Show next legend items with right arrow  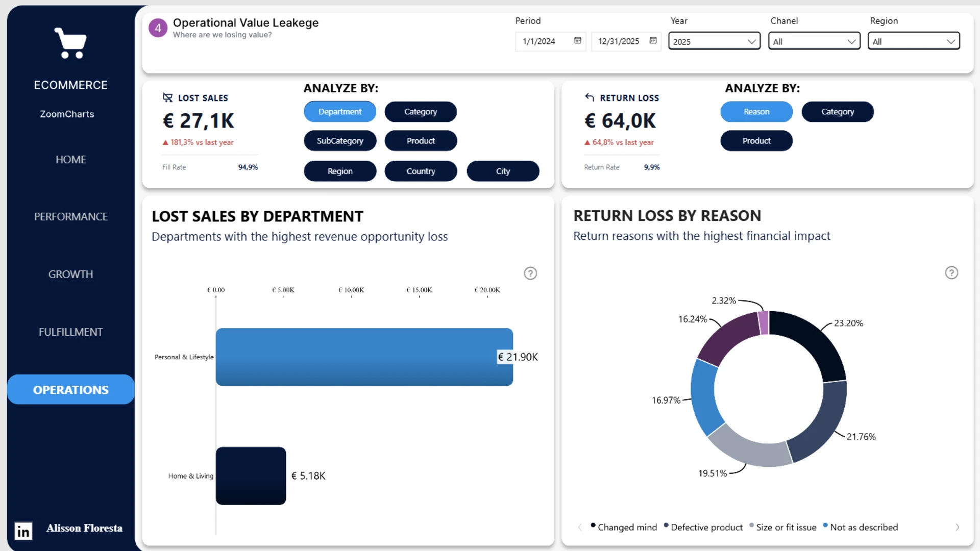[958, 527]
